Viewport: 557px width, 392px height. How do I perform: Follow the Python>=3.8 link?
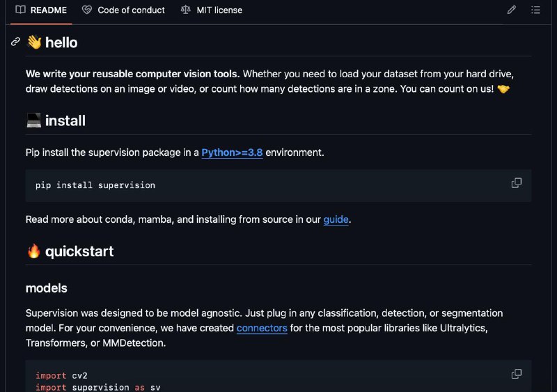click(232, 152)
